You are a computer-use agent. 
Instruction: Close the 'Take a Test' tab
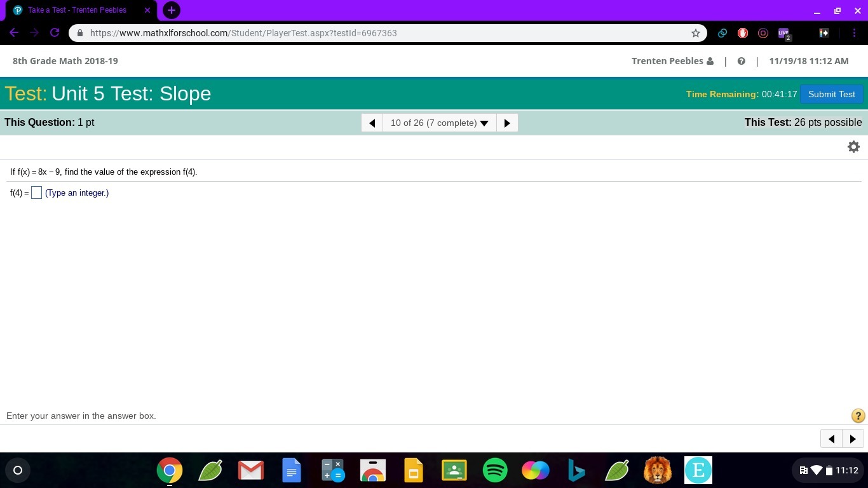[x=147, y=10]
